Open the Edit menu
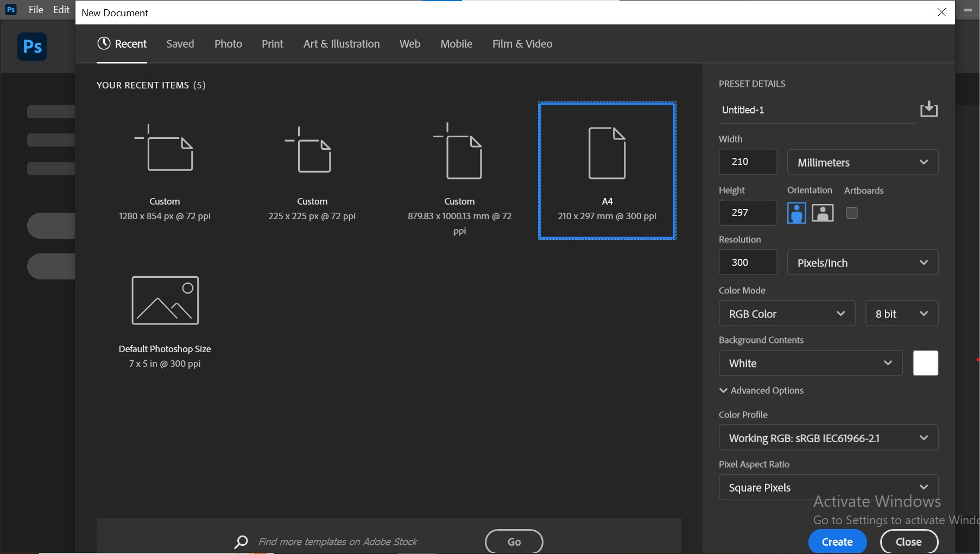 click(61, 10)
